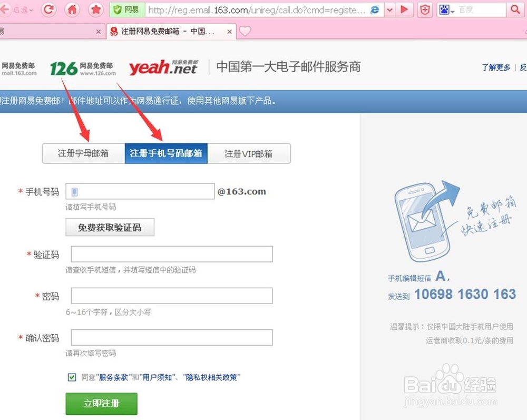The image size is (527, 420).
Task: Click the 密码 input field
Action: (172, 296)
